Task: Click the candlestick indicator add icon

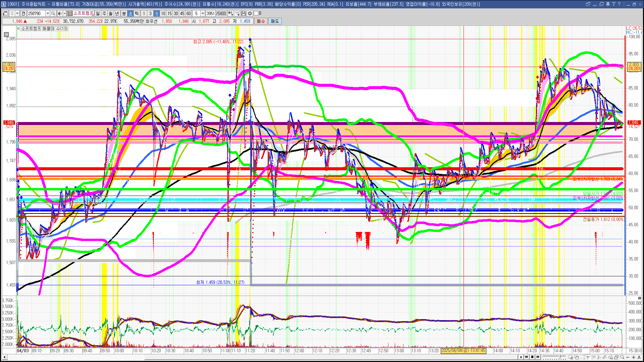Action: point(231,13)
